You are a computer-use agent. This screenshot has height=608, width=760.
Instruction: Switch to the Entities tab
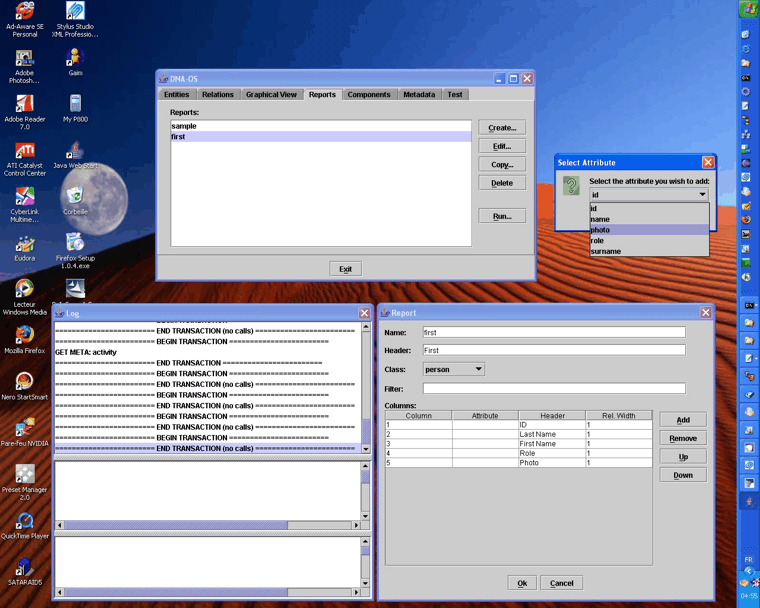(176, 95)
